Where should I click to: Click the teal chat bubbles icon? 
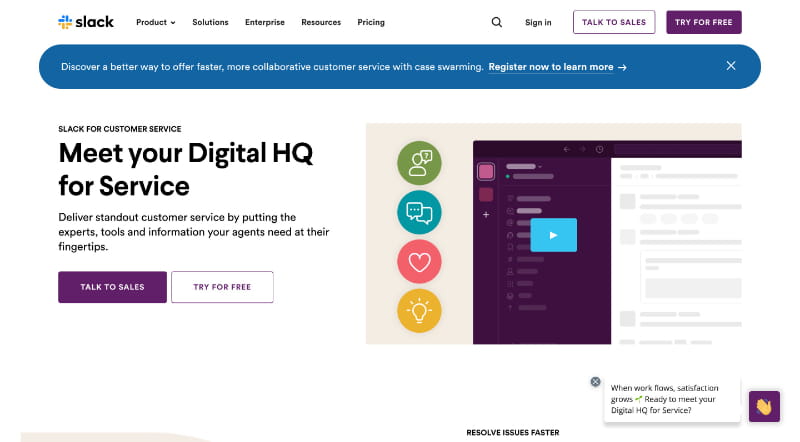(x=419, y=212)
